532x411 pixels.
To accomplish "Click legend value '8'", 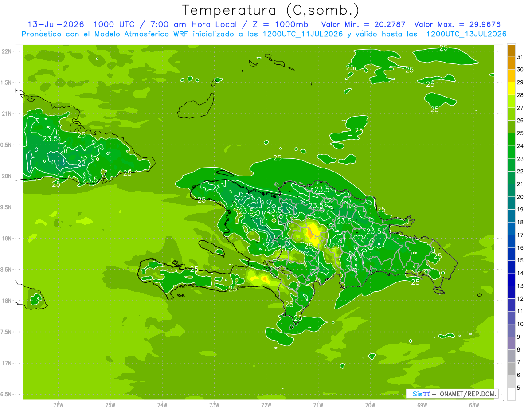I will pos(519,349).
